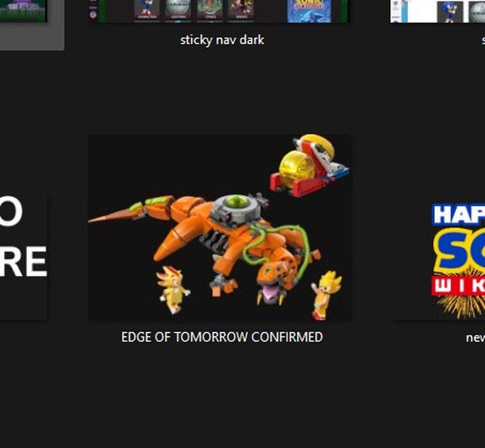This screenshot has width=485, height=448.
Task: Open the thumbnail with large white letters
Action: point(24,259)
